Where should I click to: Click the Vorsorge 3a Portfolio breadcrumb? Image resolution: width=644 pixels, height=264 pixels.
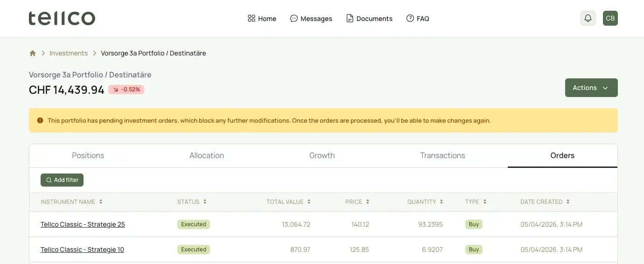[x=154, y=53]
